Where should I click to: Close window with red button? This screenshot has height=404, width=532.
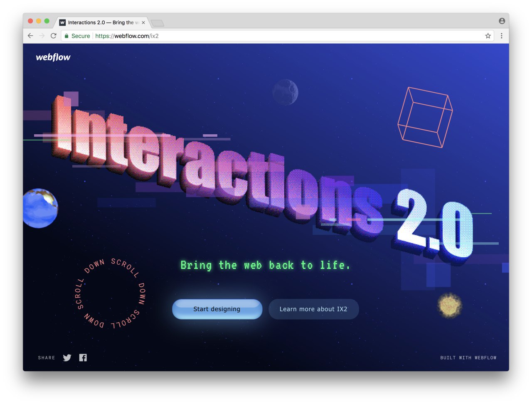[x=30, y=21]
